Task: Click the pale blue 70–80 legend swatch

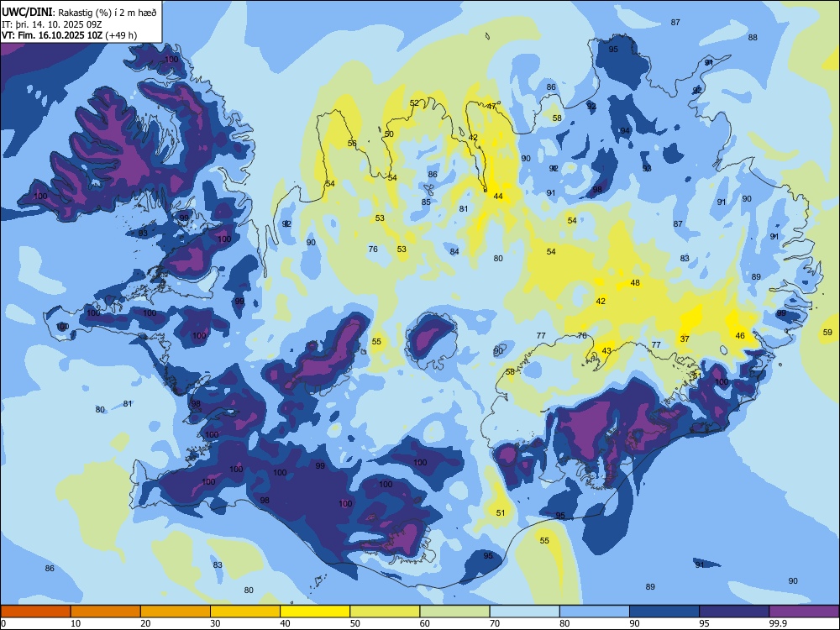Action: pos(524,612)
